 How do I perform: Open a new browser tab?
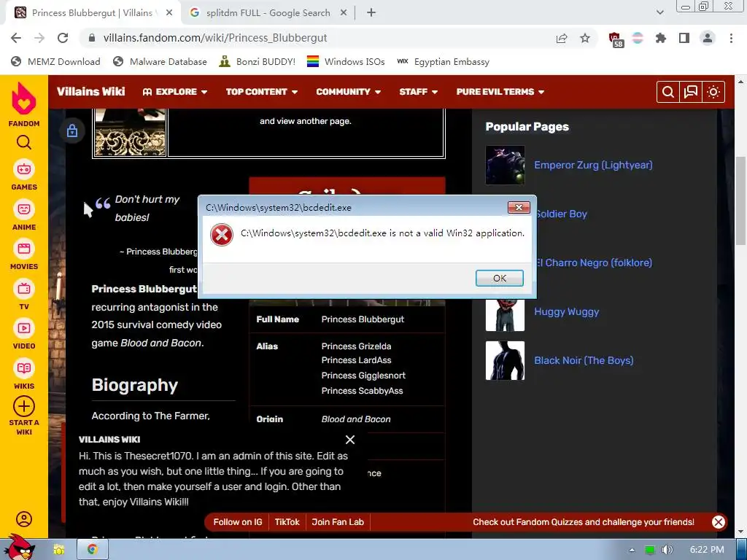371,13
